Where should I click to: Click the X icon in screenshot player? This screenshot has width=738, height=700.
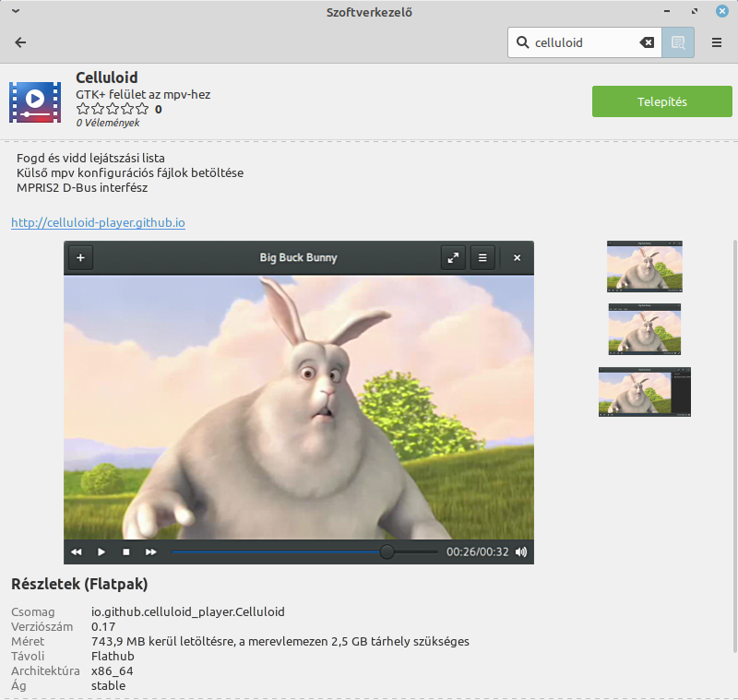(517, 258)
